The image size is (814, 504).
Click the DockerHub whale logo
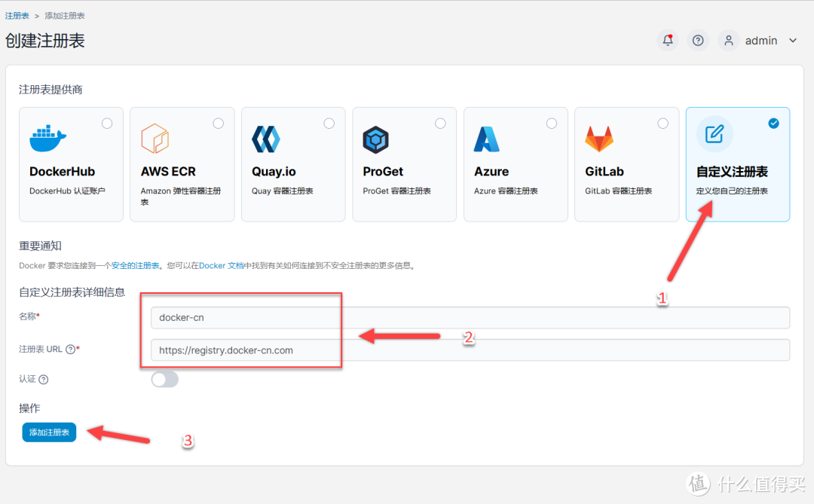click(x=47, y=139)
